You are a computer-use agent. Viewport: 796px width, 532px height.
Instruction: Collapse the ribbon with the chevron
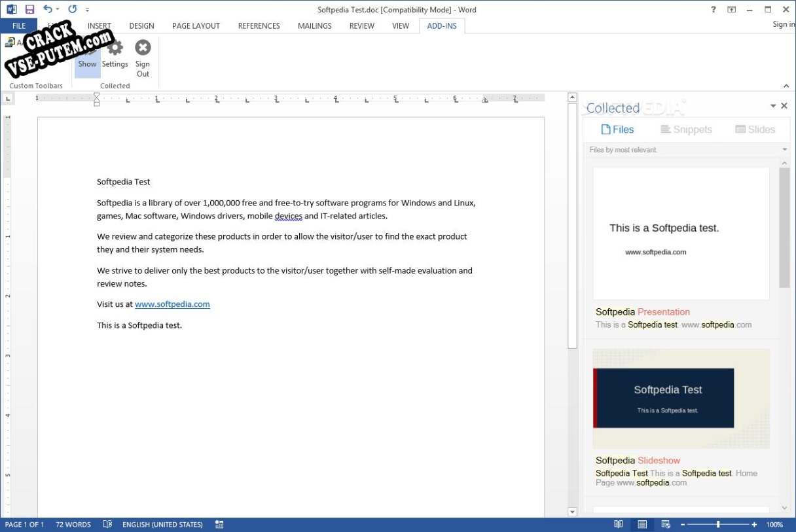tap(786, 86)
